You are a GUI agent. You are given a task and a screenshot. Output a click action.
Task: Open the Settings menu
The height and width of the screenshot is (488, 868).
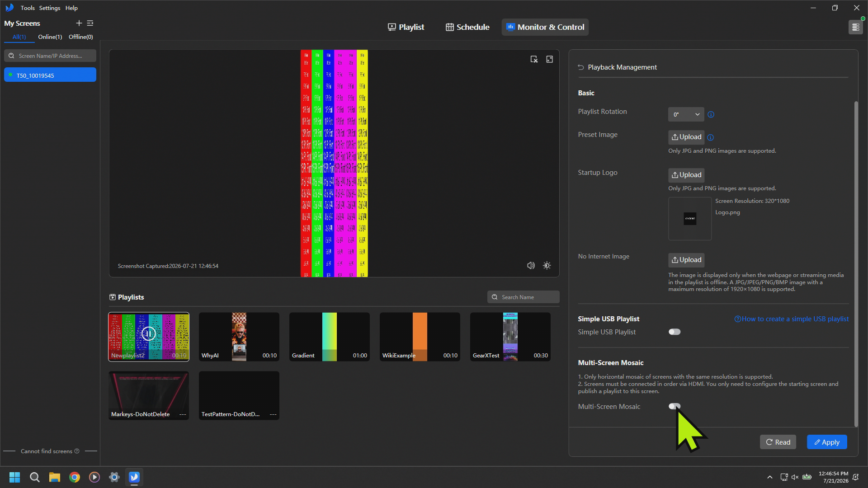[x=50, y=8]
